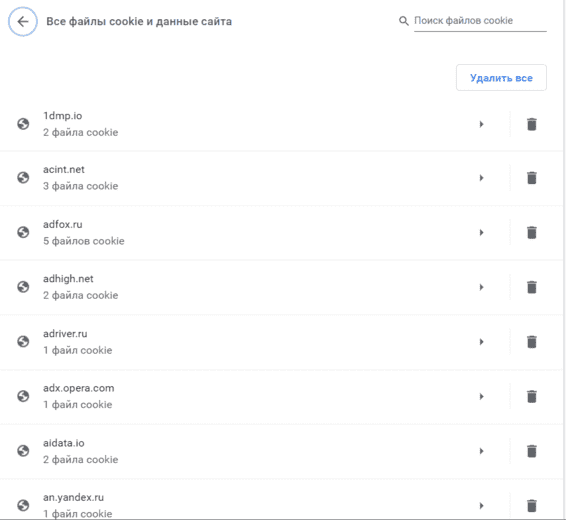Click trash icon for adhigh.net
The height and width of the screenshot is (520, 566).
click(x=531, y=287)
